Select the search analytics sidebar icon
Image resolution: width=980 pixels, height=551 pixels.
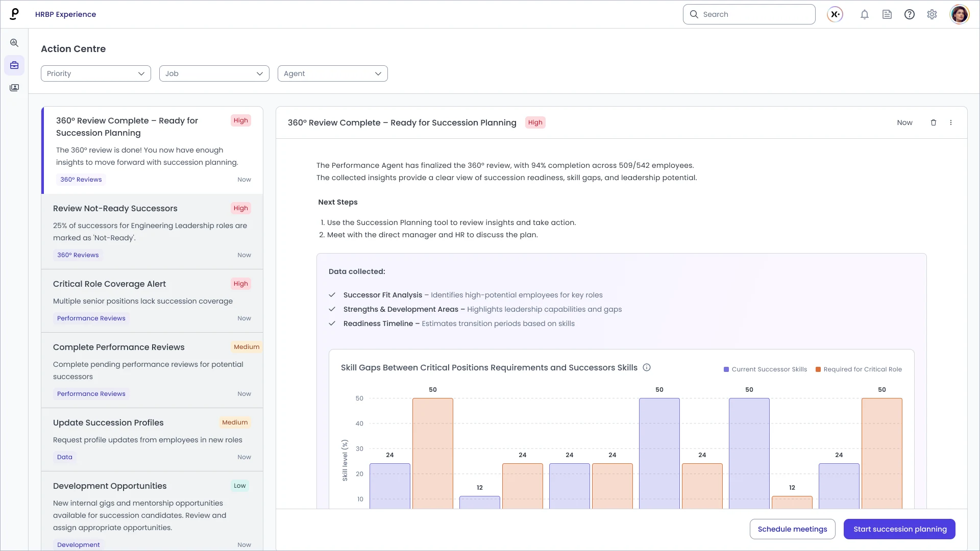point(14,43)
